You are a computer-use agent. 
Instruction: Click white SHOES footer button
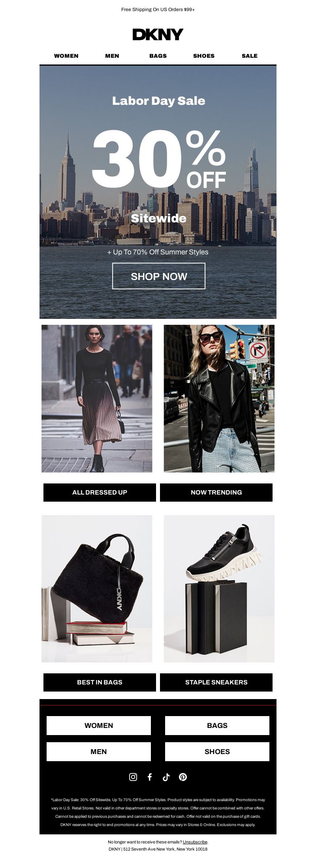(217, 751)
